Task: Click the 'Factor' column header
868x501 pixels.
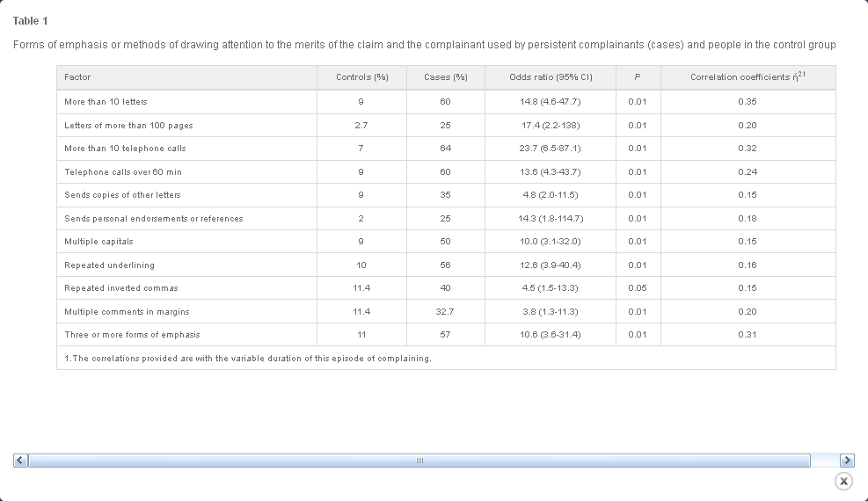Action: click(77, 77)
